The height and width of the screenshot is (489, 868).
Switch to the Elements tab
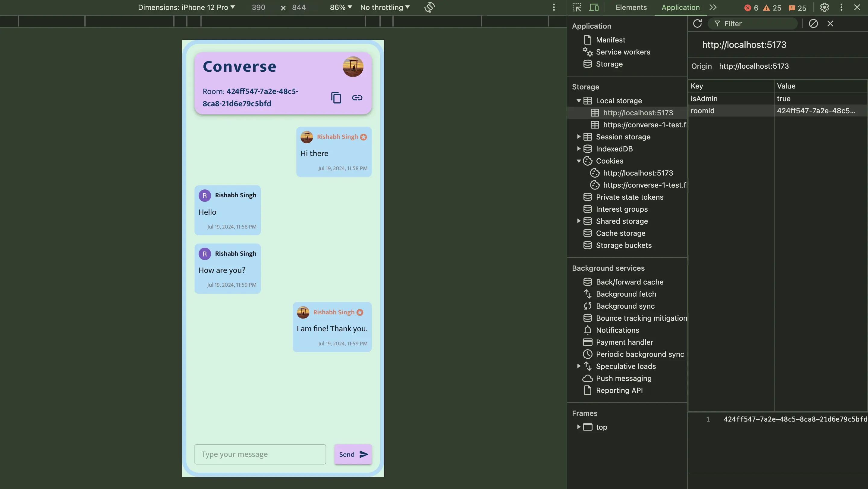click(631, 8)
